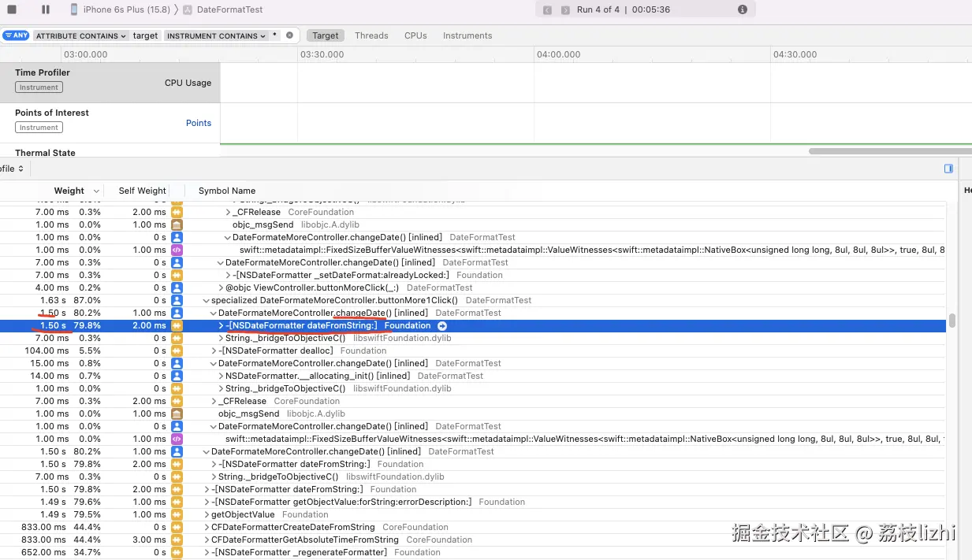The height and width of the screenshot is (560, 972).
Task: Click Instrument badge under Time Profiler
Action: pyautogui.click(x=39, y=87)
